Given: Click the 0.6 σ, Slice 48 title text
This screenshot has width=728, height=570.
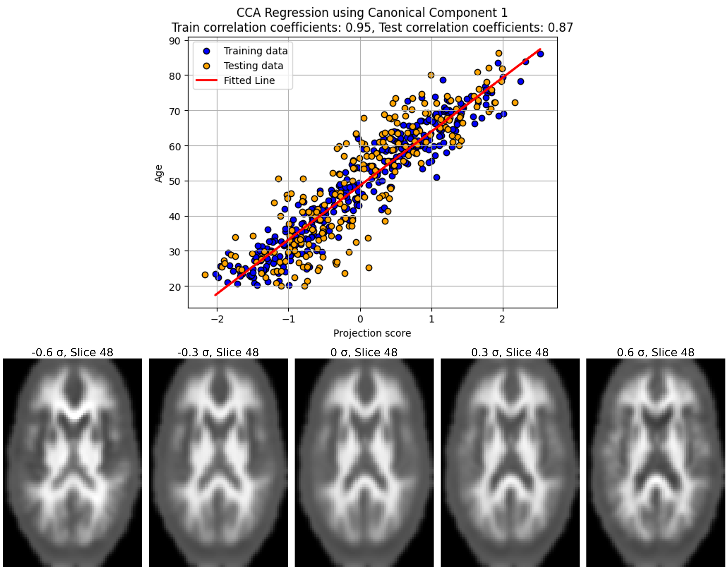Looking at the screenshot, I should coord(656,352).
